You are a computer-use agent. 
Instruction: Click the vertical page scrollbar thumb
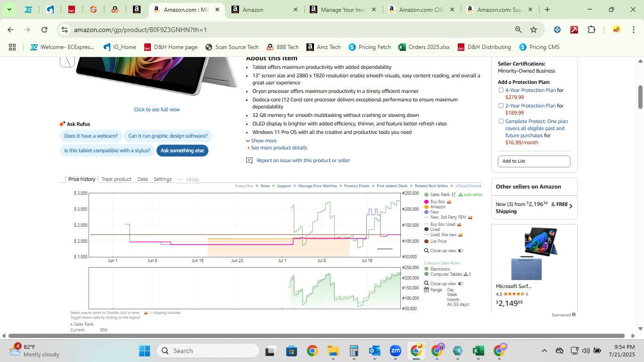tap(640, 97)
